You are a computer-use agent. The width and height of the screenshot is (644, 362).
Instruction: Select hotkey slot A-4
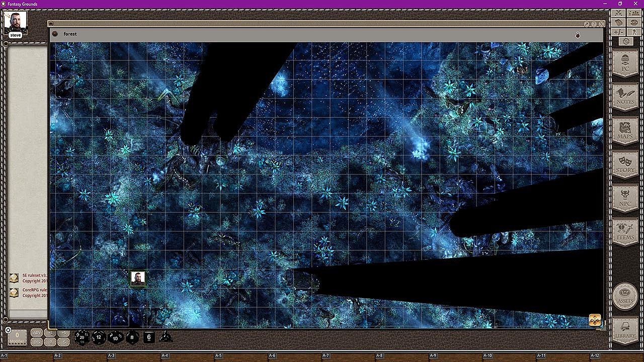point(188,356)
